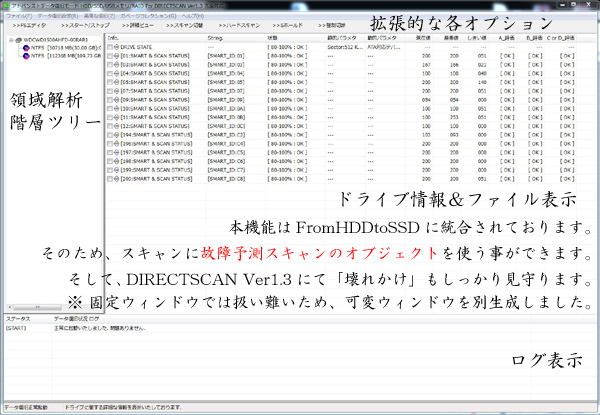Click the icon beside [199:SMART & SCAN STATUS]

click(x=116, y=170)
